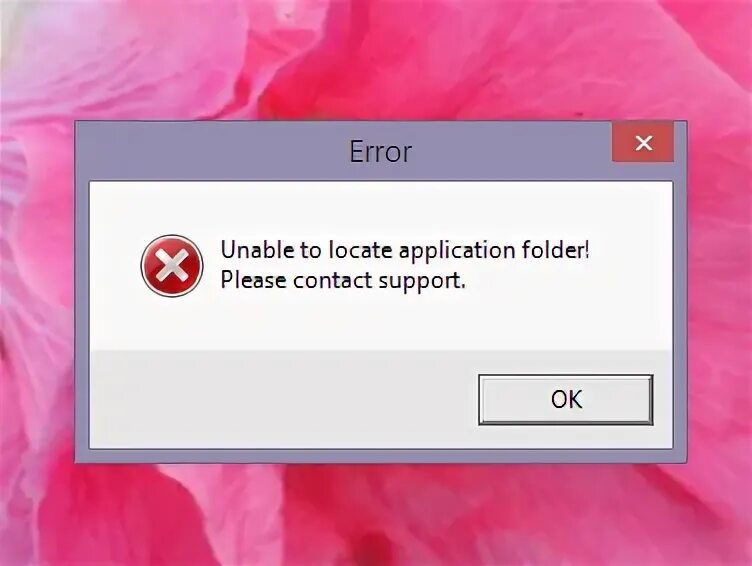This screenshot has width=752, height=566.
Task: Select the "Error" title text
Action: pyautogui.click(x=380, y=152)
